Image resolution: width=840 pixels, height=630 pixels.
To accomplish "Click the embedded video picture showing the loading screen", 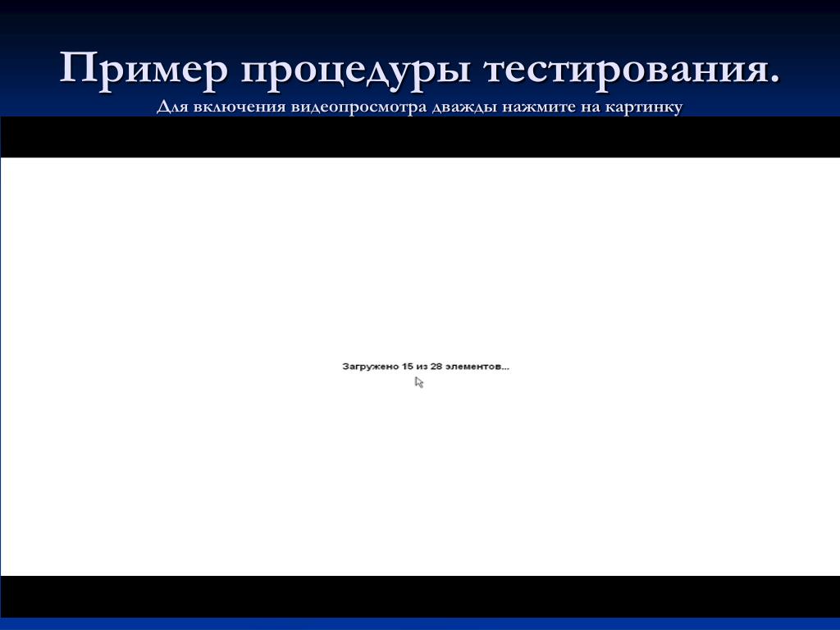I will (420, 367).
